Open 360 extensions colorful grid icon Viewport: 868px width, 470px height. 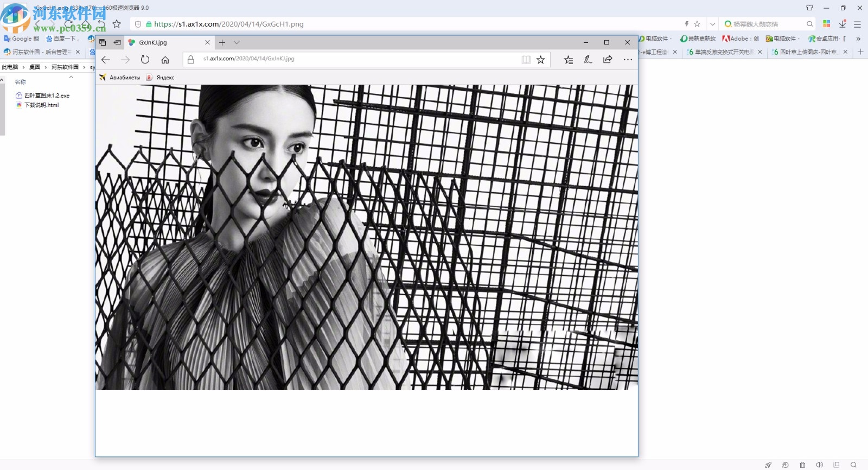(827, 24)
